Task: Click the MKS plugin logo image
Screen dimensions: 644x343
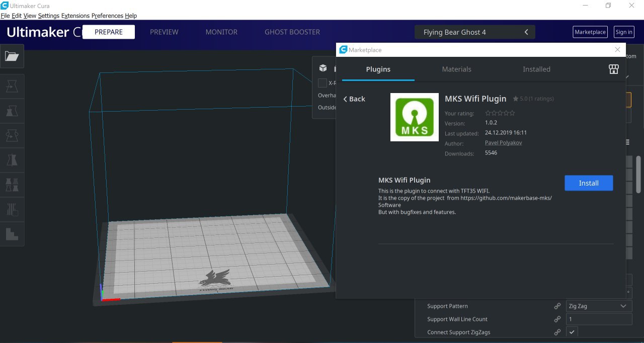Action: point(415,117)
